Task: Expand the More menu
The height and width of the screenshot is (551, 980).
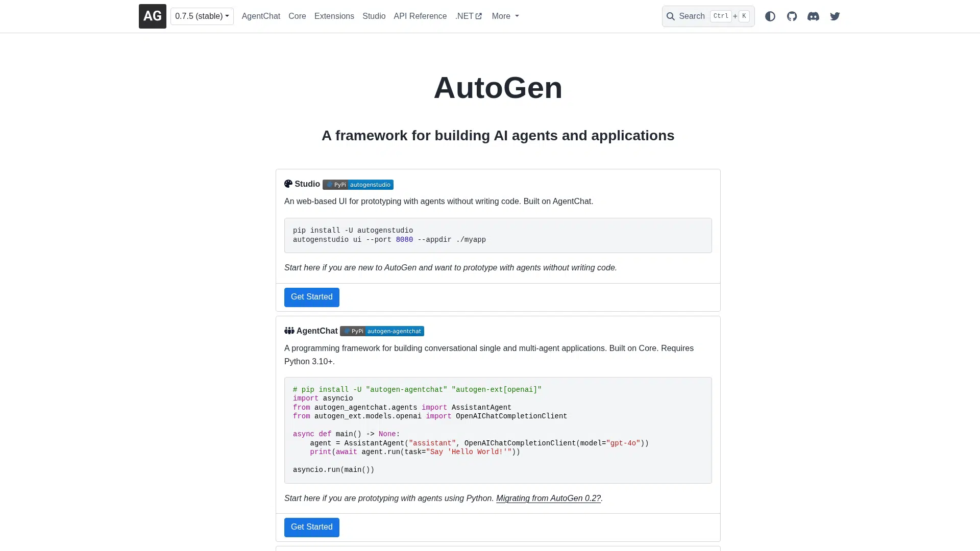Action: click(x=505, y=16)
